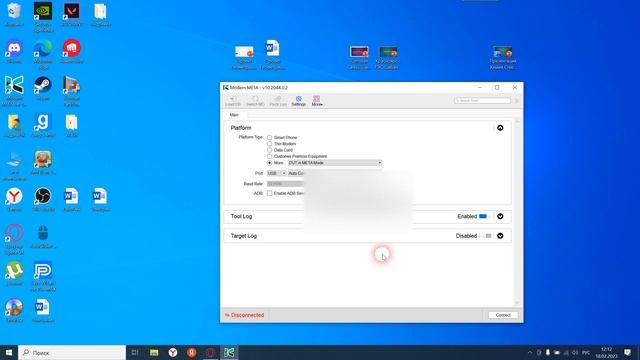Open the Microsoft Edge desktop shortcut
640x360 pixels.
(43, 54)
